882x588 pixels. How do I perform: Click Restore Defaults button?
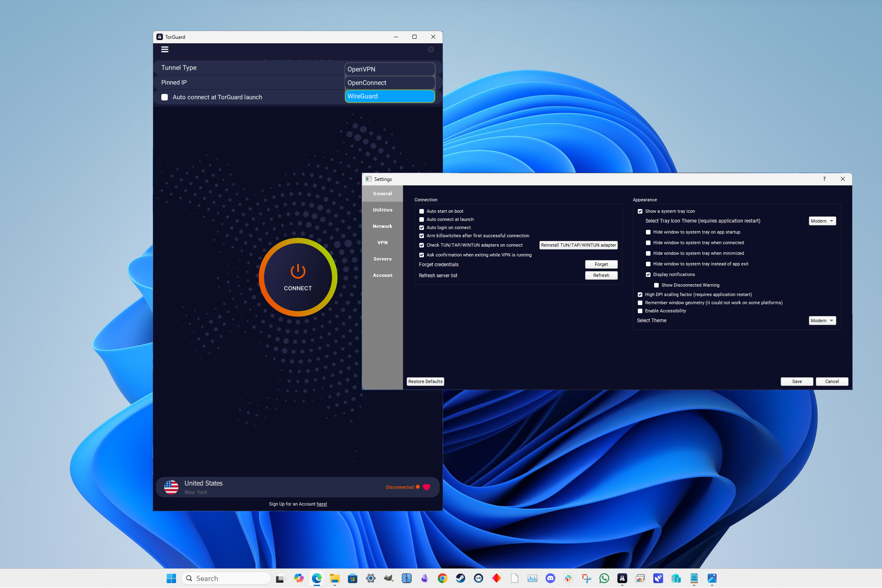(425, 381)
